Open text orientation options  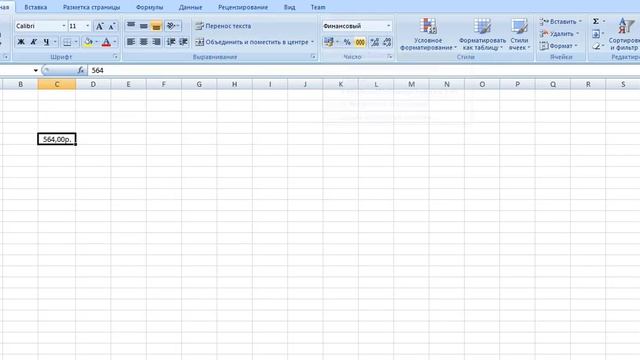(173, 26)
